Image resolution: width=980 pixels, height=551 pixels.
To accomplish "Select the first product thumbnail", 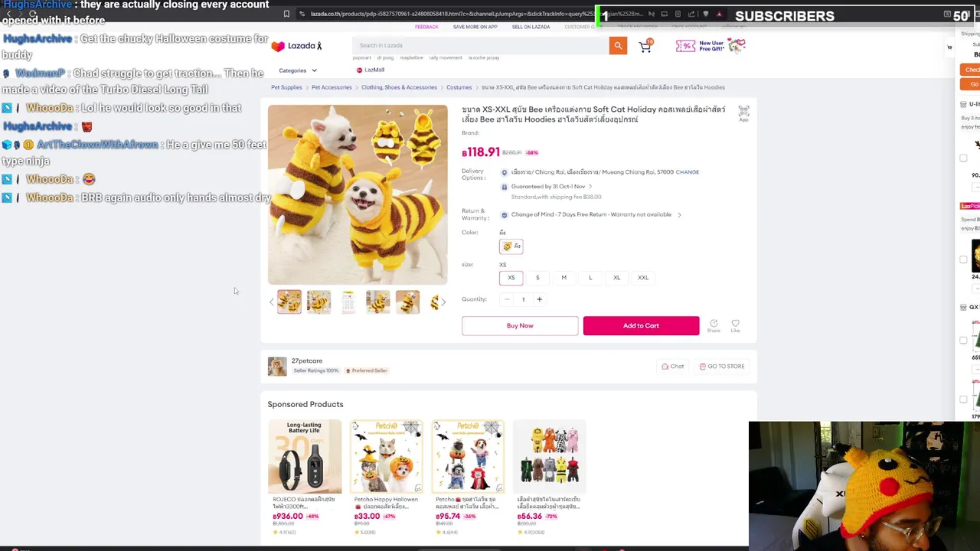I will (289, 302).
